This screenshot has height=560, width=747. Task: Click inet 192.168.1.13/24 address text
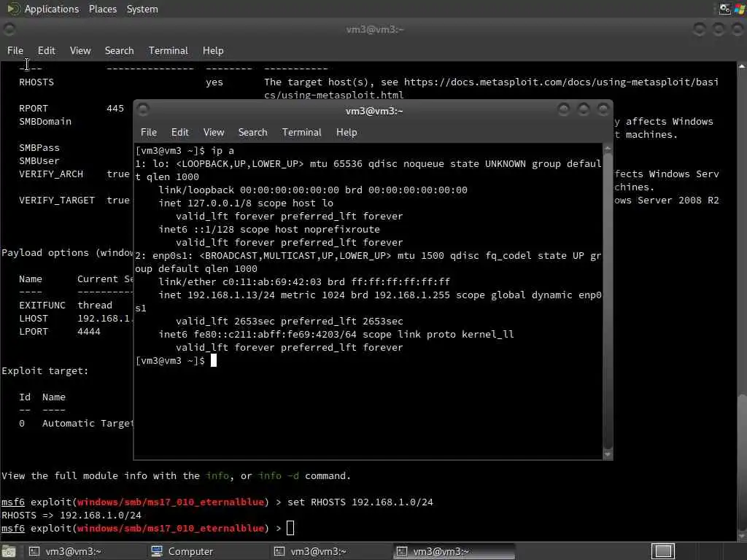(x=217, y=295)
